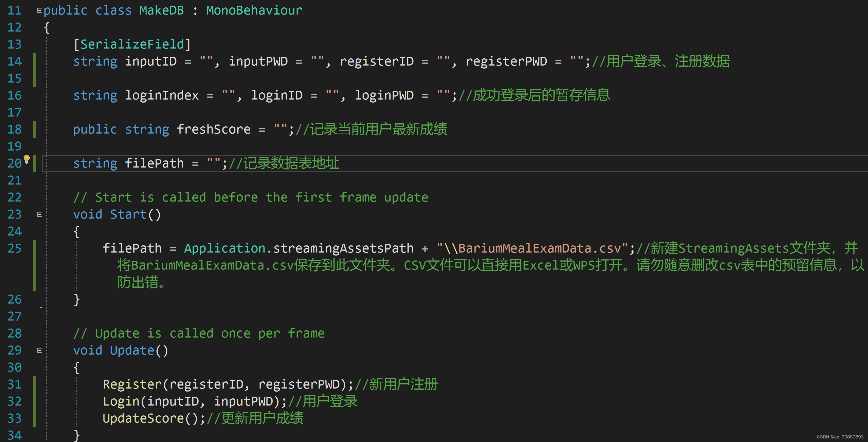Click the void keyword before Update
Viewport: 868px width, 442px height.
88,350
